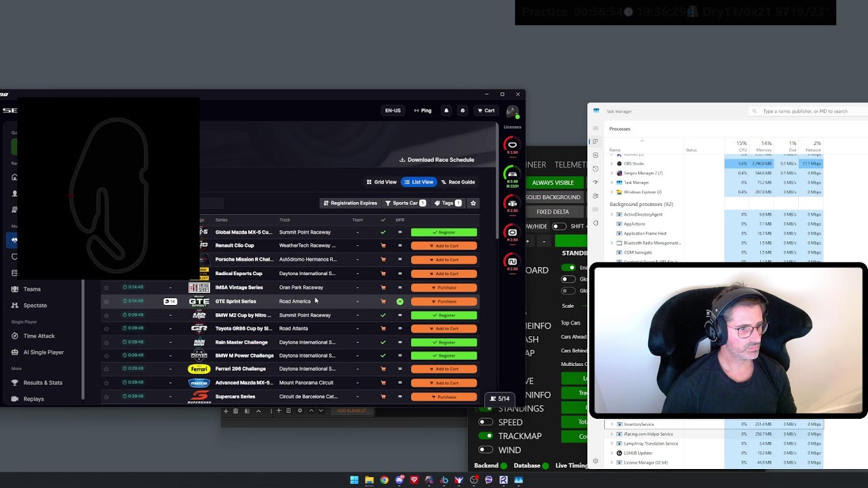Expand OBS Studio process in Task Manager

pyautogui.click(x=612, y=163)
